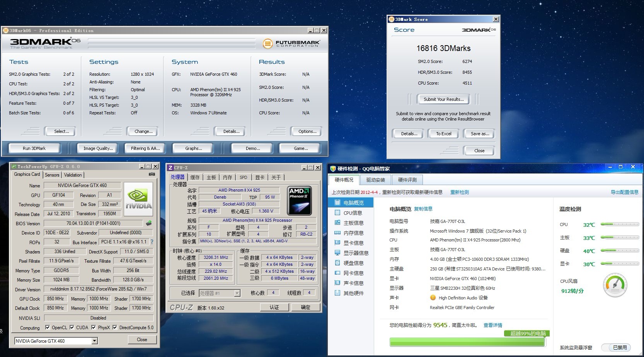644x357 pixels.
Task: Toggle the PhysX checkbox in GPU-Z
Action: tap(94, 327)
